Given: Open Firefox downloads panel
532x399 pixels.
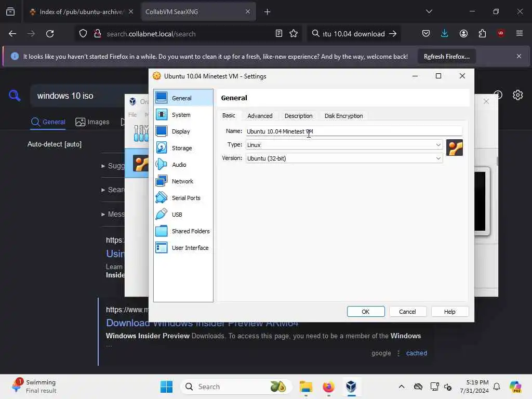Looking at the screenshot, I should click(x=445, y=34).
